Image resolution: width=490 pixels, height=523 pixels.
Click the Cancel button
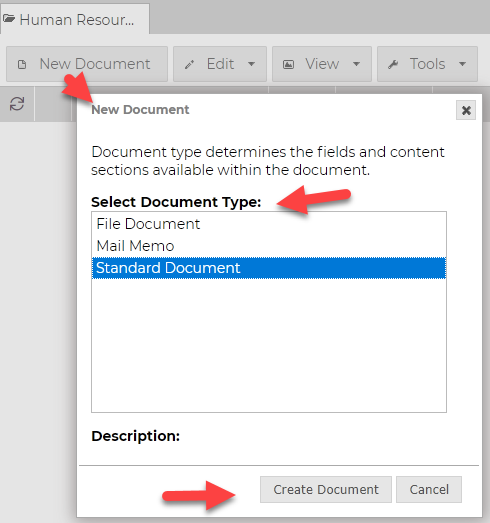pos(429,489)
